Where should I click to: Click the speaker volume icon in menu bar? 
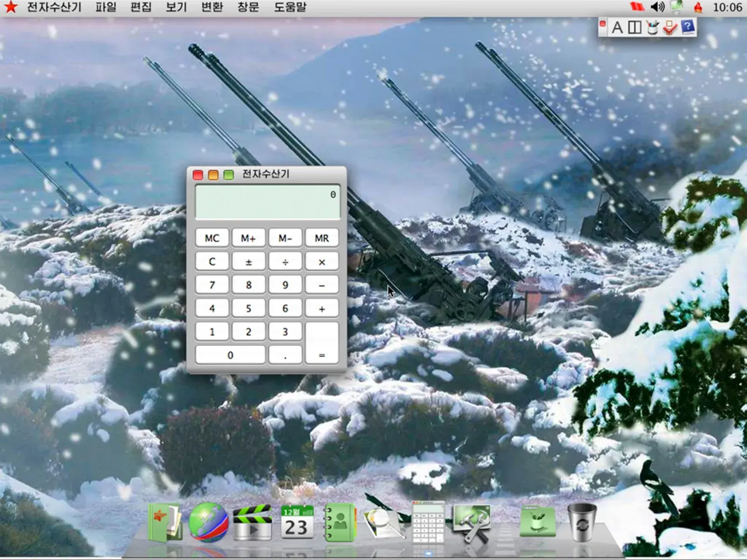coord(657,7)
